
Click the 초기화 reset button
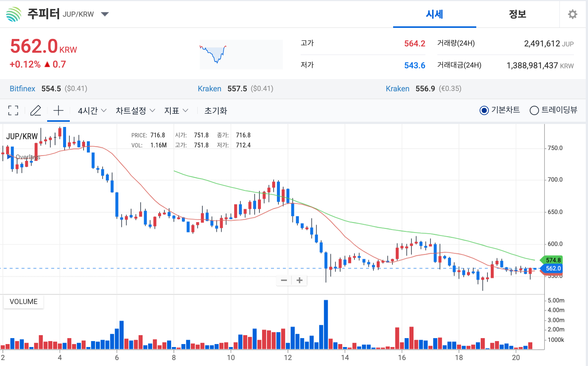(216, 110)
